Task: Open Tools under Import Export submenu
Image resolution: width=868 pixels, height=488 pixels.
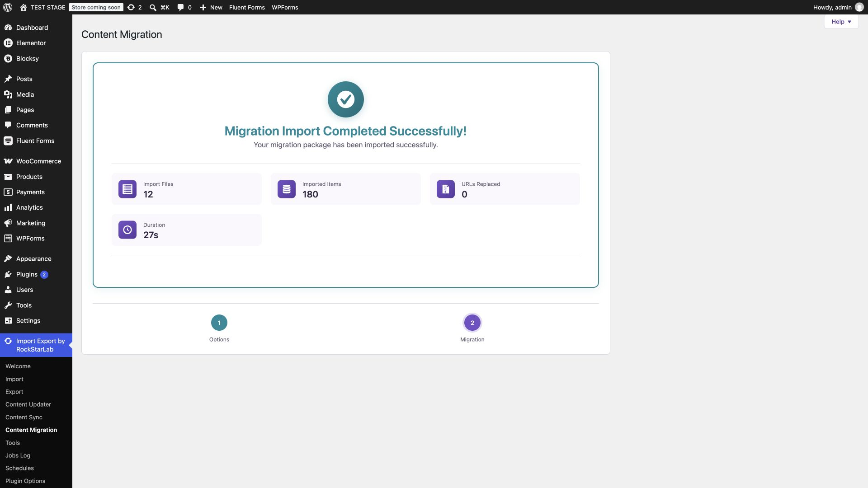Action: (13, 443)
